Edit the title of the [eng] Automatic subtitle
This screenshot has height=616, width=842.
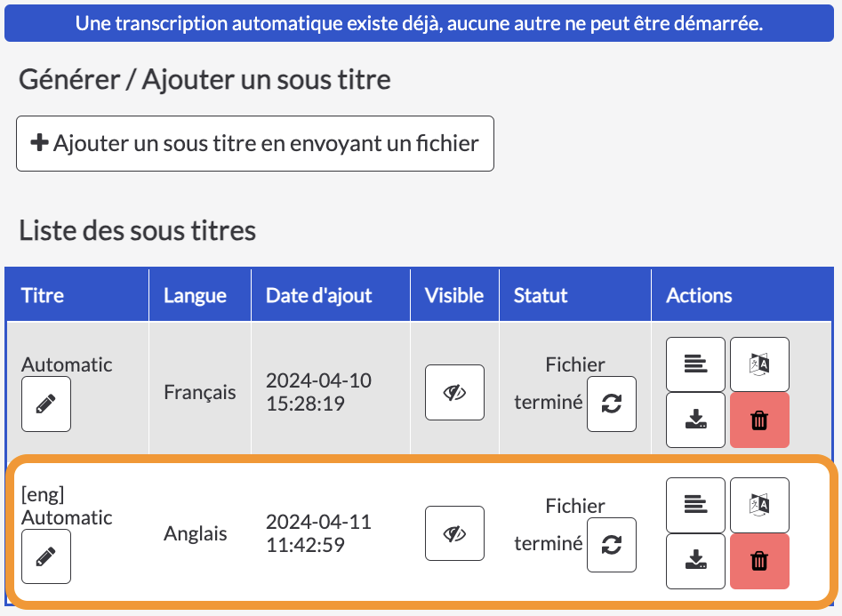coord(46,556)
